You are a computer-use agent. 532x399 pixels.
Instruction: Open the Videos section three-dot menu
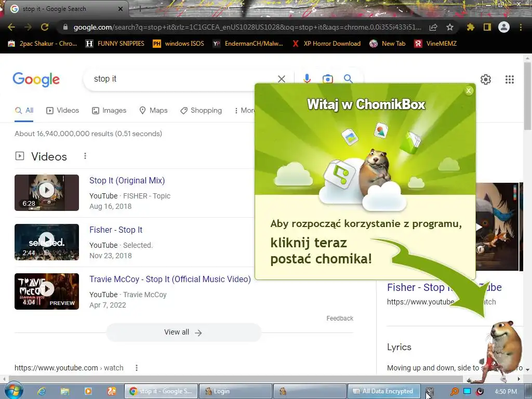pyautogui.click(x=85, y=156)
